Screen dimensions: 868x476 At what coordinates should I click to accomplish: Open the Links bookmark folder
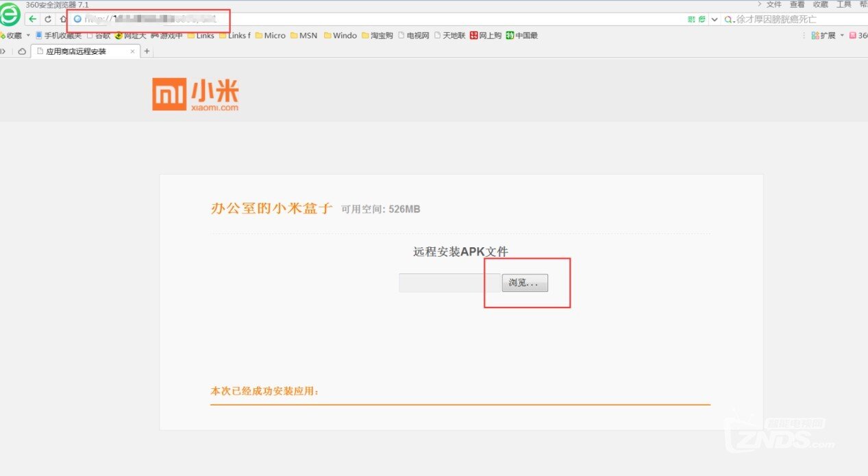click(201, 36)
